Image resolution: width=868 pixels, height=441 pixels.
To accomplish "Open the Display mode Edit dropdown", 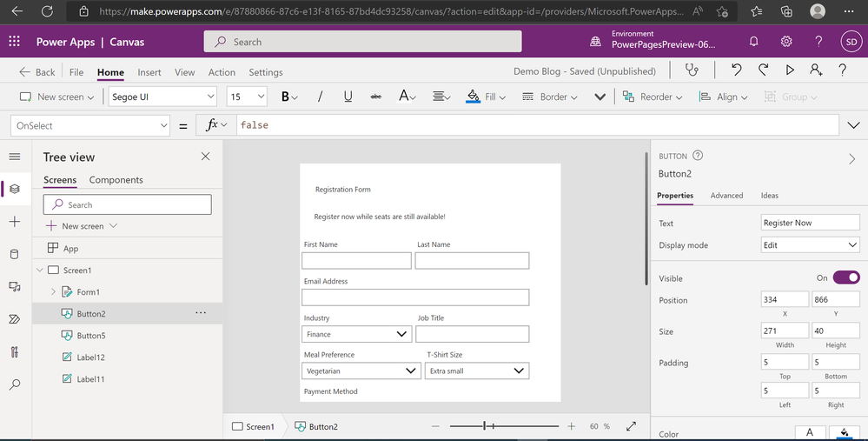I will tap(811, 245).
